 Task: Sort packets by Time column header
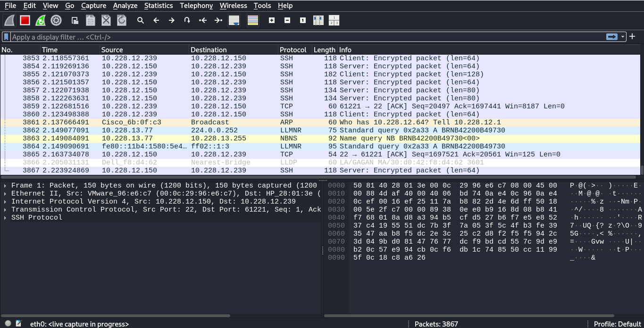[70, 49]
